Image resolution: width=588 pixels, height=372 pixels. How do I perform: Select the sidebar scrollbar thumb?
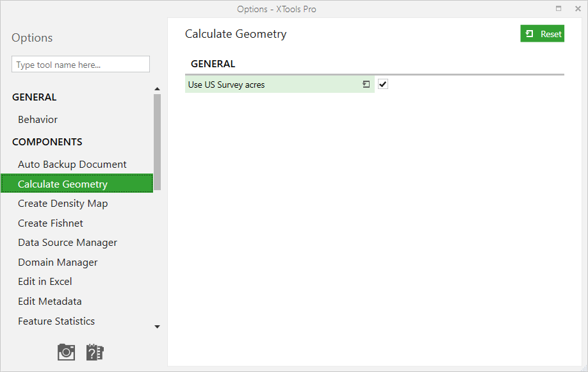pos(157,142)
